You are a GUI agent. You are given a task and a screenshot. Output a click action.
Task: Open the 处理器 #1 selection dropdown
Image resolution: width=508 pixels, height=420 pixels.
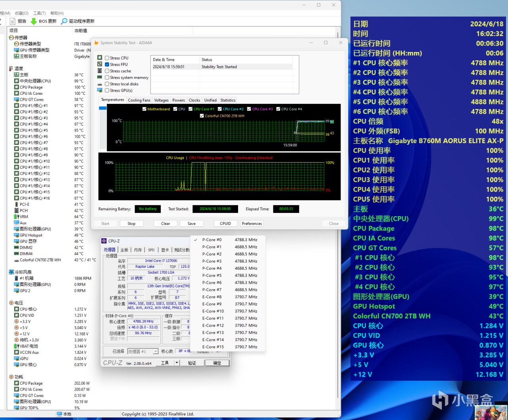[x=156, y=351]
